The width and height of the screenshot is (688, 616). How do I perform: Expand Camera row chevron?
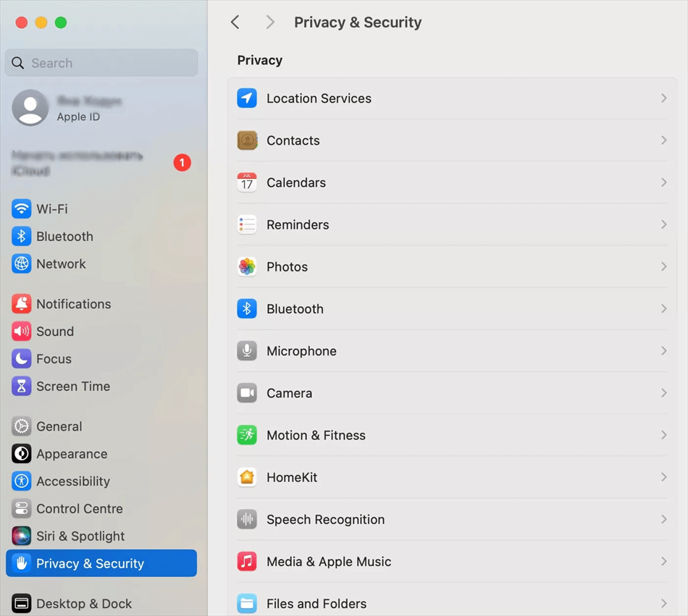663,393
